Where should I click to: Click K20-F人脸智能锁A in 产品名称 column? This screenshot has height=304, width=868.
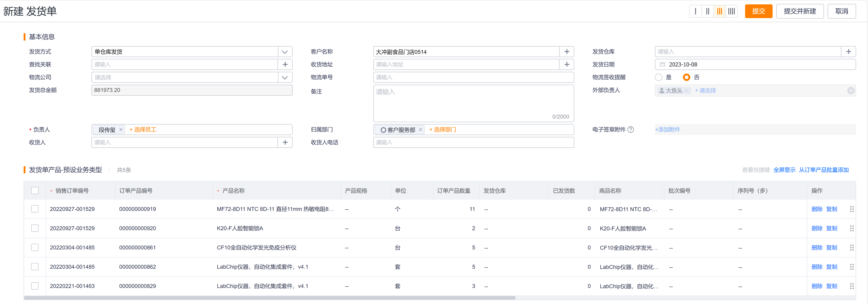pyautogui.click(x=240, y=228)
